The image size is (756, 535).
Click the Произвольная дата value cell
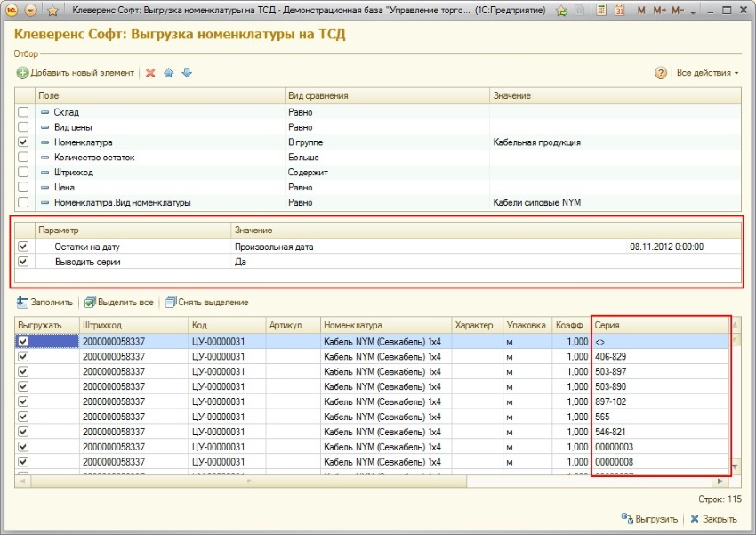click(x=428, y=247)
